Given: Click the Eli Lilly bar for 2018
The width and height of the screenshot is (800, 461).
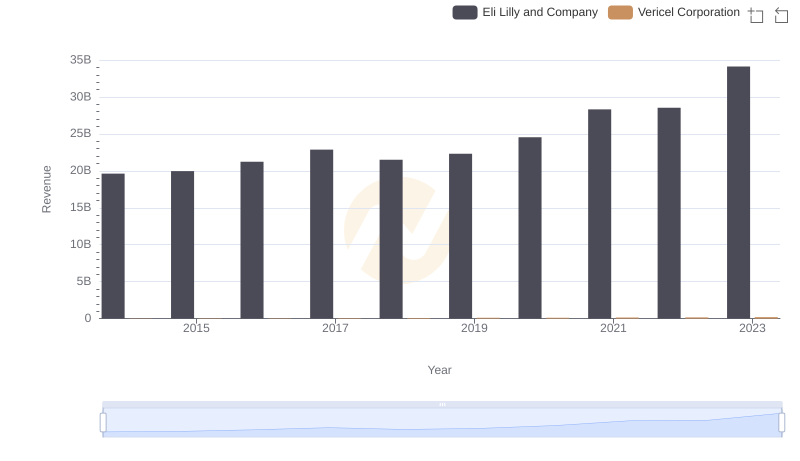Looking at the screenshot, I should click(x=391, y=239).
